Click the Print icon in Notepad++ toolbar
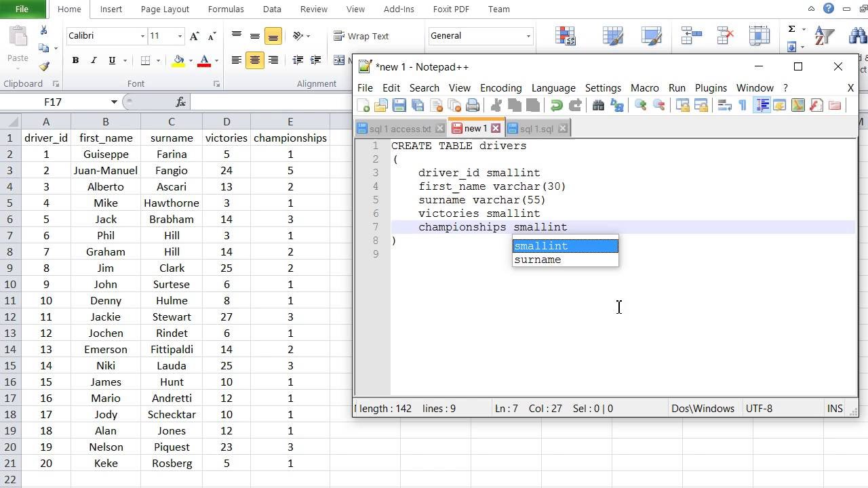Screen dimensions: 868x488 click(473, 106)
